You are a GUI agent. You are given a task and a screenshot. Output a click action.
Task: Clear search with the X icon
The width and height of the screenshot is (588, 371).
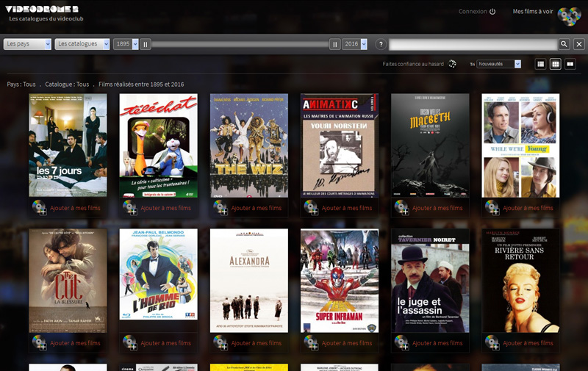(x=579, y=44)
